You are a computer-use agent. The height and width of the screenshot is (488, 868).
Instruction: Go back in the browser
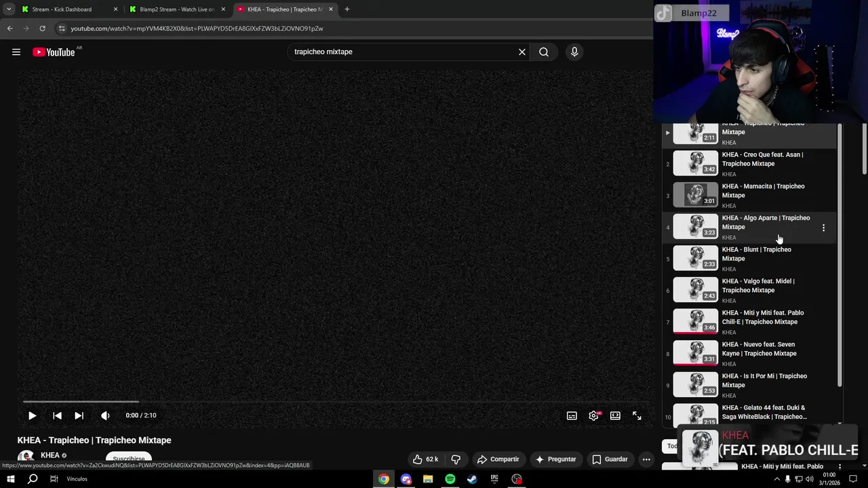click(x=9, y=28)
